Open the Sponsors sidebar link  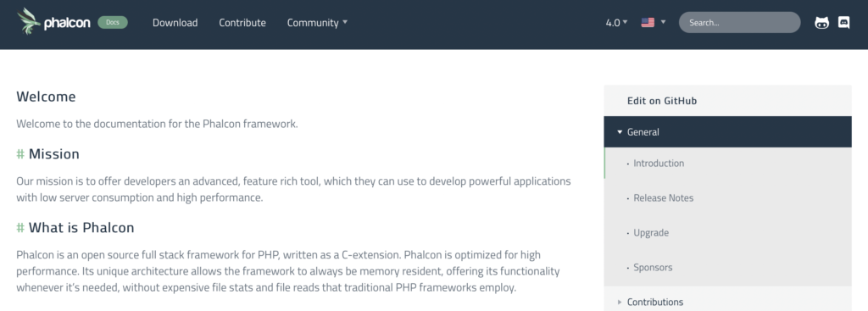(653, 267)
